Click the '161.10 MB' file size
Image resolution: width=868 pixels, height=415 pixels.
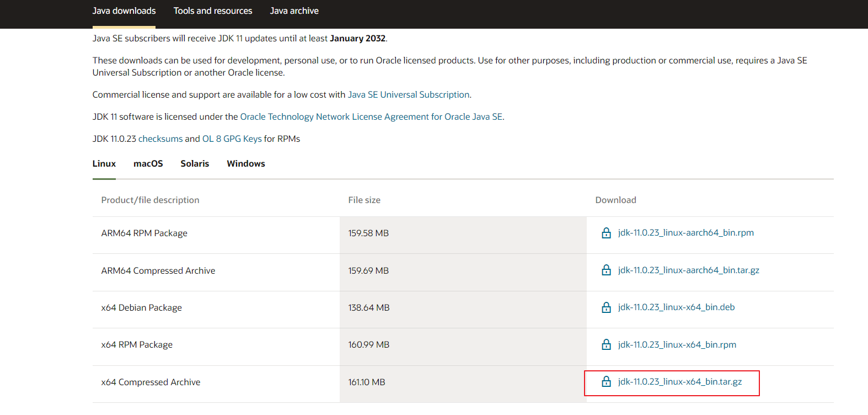pos(367,382)
